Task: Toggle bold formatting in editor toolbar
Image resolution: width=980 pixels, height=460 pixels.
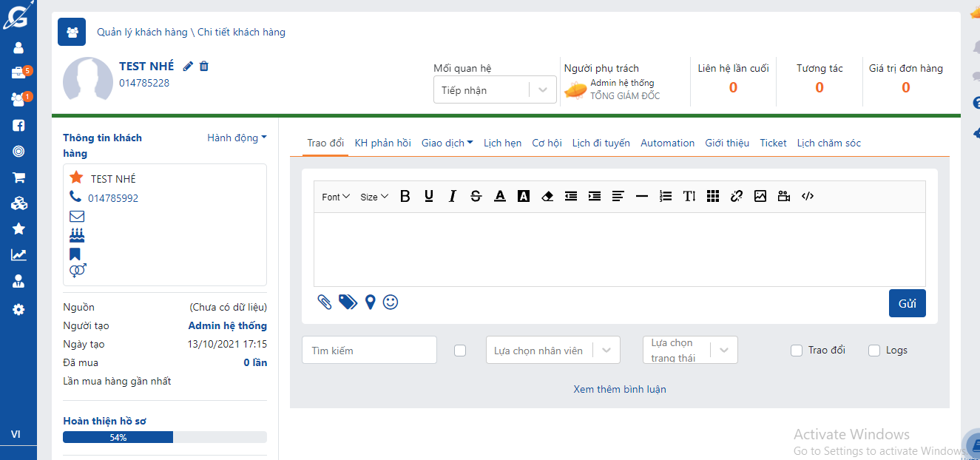Action: coord(405,196)
